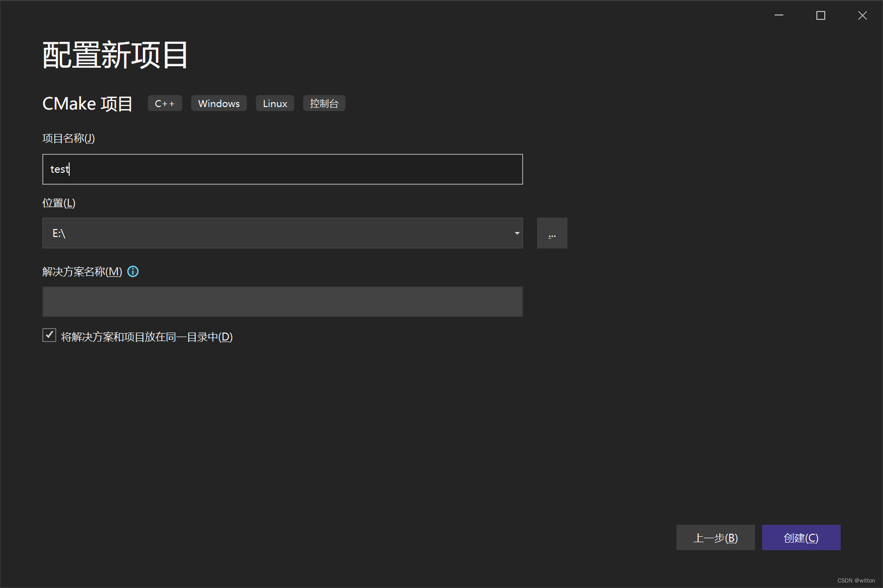This screenshot has width=883, height=588.
Task: Click the 项目名称(J) label
Action: 68,138
